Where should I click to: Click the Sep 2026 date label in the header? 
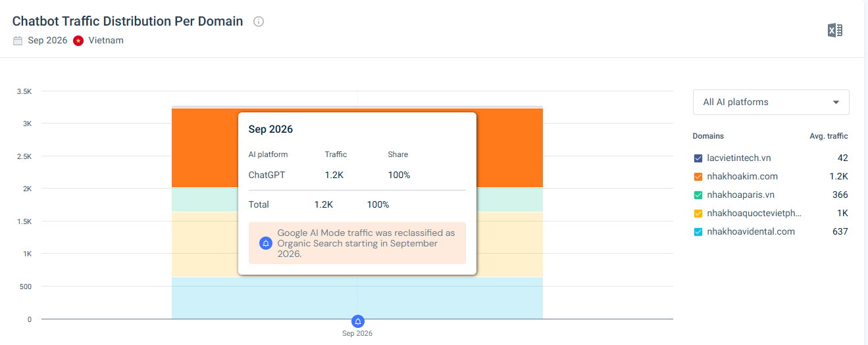click(47, 40)
